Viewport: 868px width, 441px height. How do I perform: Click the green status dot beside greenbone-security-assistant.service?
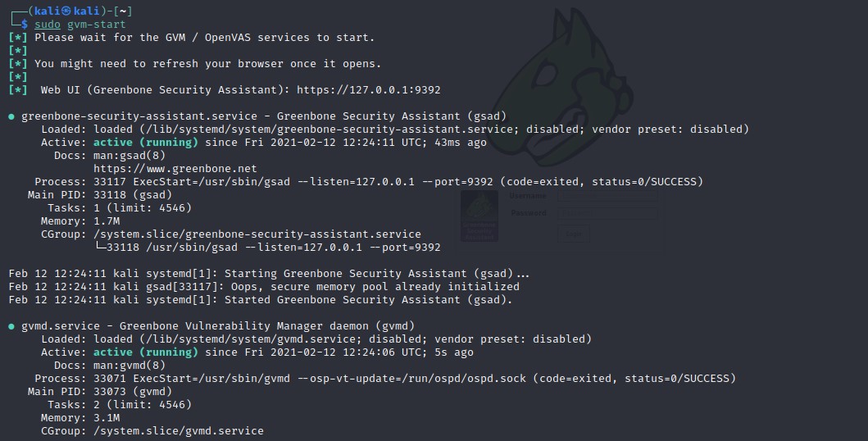tap(11, 116)
